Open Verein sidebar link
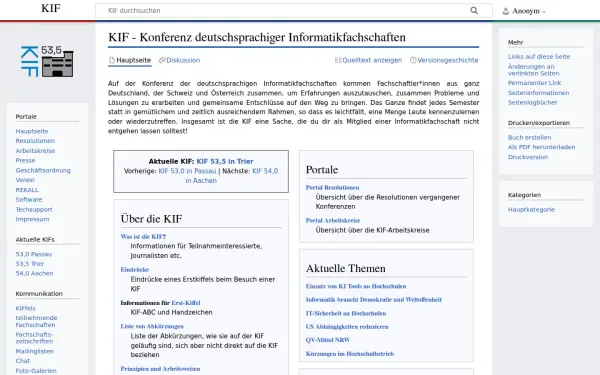This screenshot has height=375, width=600. click(25, 180)
